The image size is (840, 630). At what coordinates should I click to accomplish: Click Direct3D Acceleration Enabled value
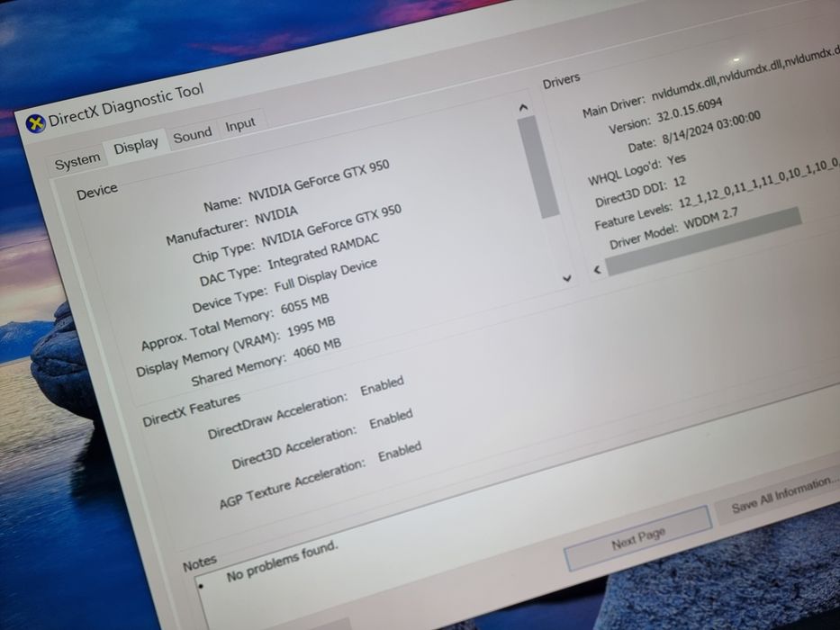click(391, 418)
